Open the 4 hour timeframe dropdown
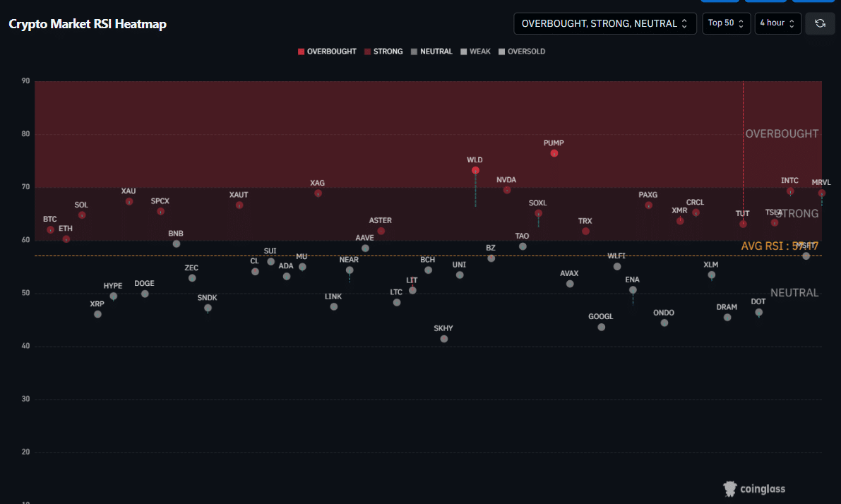 click(777, 23)
